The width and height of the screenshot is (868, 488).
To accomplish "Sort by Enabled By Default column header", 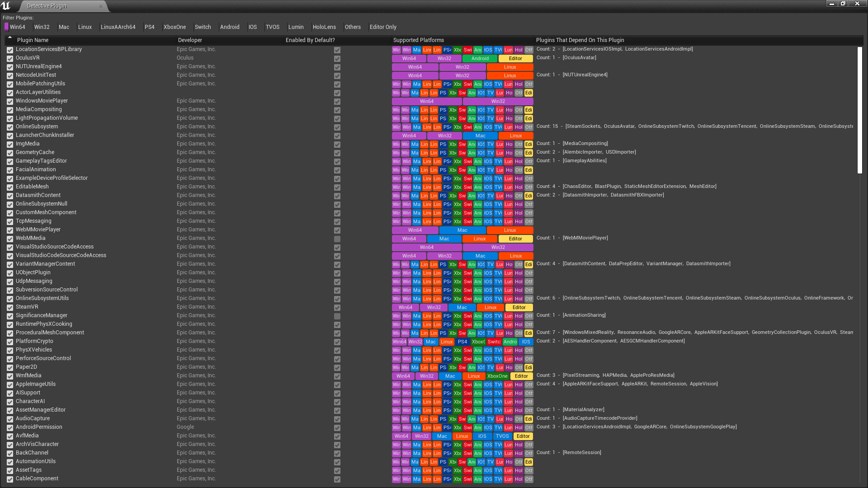I will (337, 40).
